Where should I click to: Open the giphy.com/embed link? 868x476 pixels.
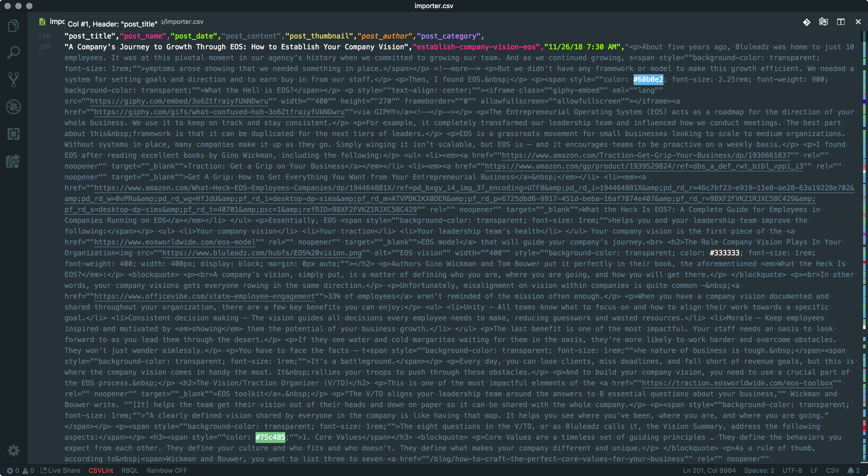(x=179, y=101)
